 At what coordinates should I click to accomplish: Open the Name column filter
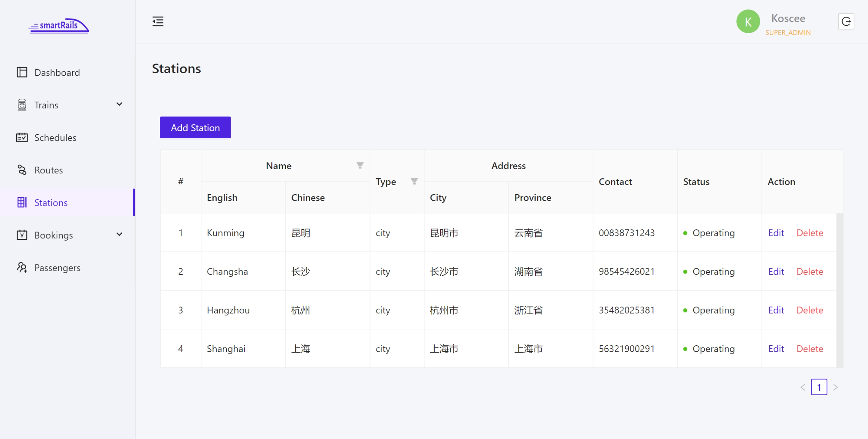click(360, 165)
